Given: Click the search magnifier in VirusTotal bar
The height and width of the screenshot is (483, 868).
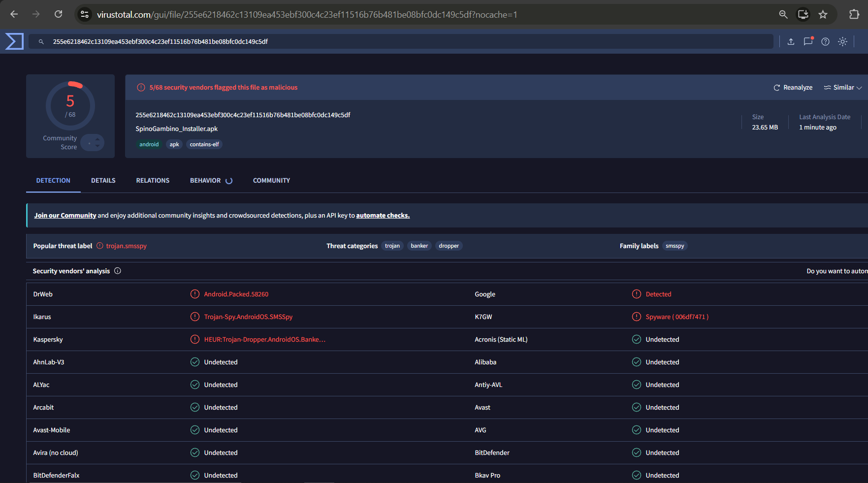Looking at the screenshot, I should pyautogui.click(x=41, y=42).
